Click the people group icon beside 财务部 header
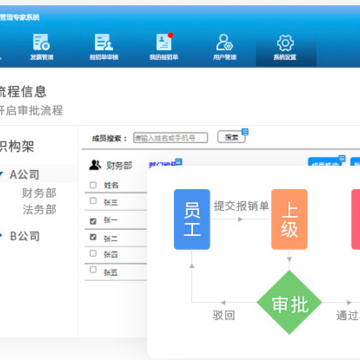This screenshot has height=360, width=360. [95, 165]
